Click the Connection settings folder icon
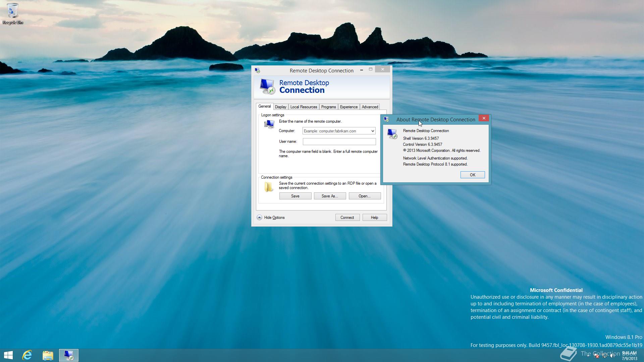Screen dimensions: 644x362 tap(268, 187)
